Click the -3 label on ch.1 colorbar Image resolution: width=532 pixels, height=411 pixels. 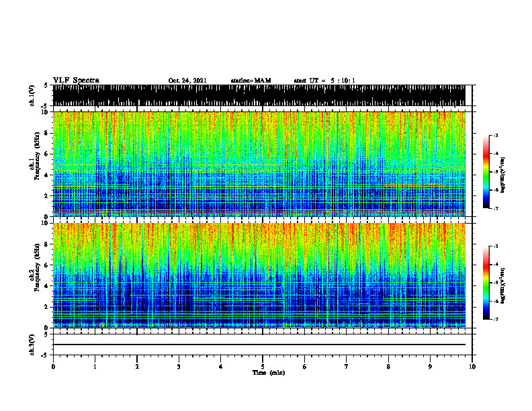point(496,136)
